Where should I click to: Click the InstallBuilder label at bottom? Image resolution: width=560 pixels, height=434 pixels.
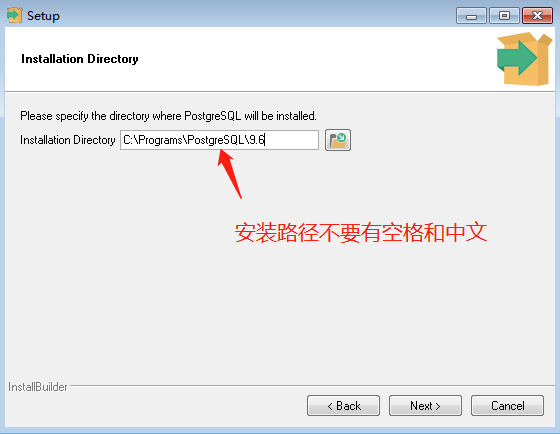(x=38, y=387)
